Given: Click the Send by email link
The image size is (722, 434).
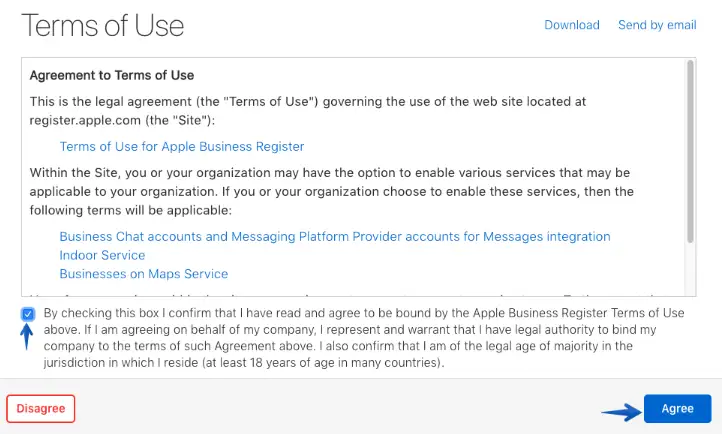Looking at the screenshot, I should (657, 25).
